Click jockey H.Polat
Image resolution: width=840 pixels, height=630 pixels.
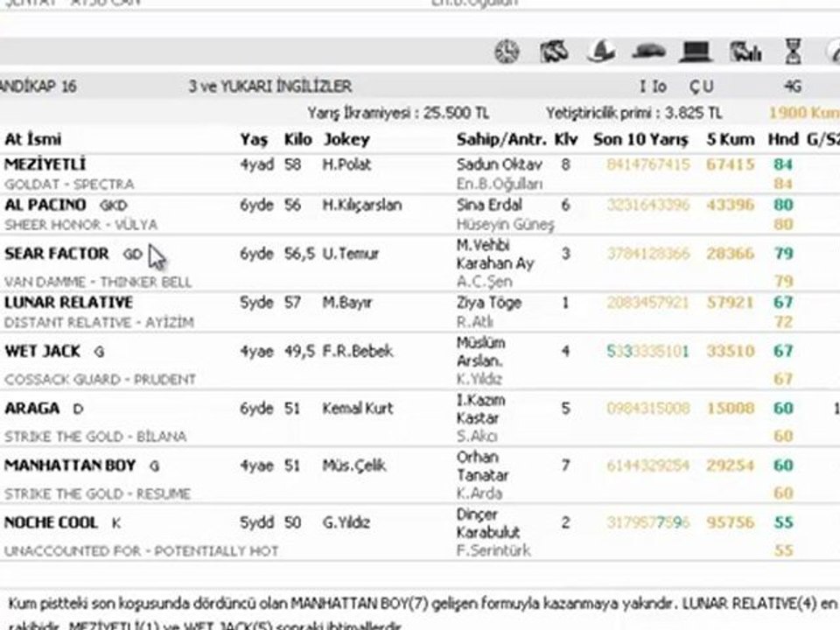346,164
